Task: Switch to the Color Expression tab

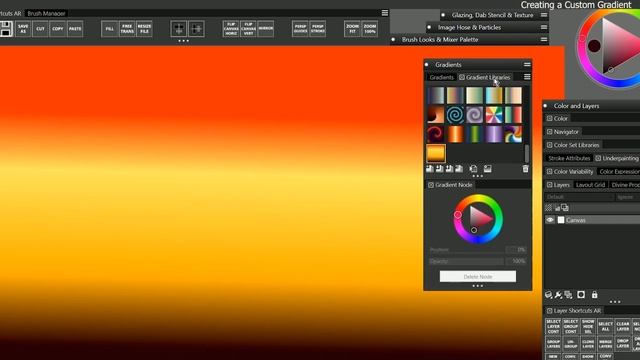Action: [x=619, y=171]
